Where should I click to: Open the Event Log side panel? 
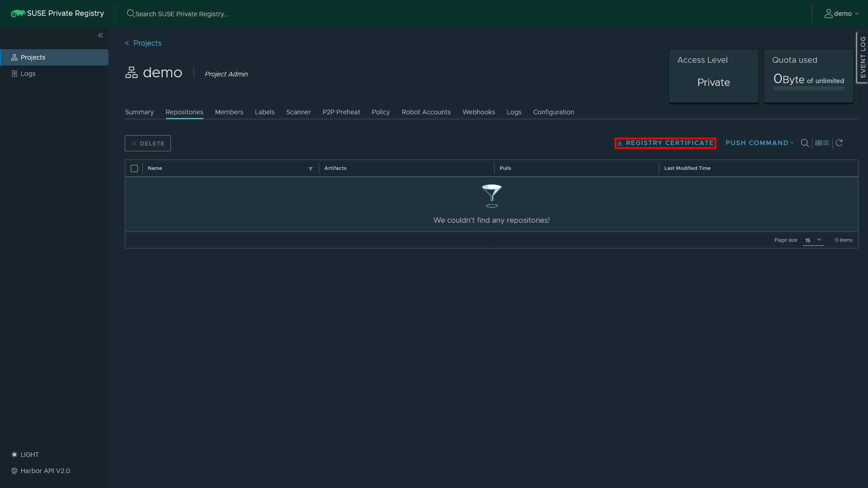point(863,57)
